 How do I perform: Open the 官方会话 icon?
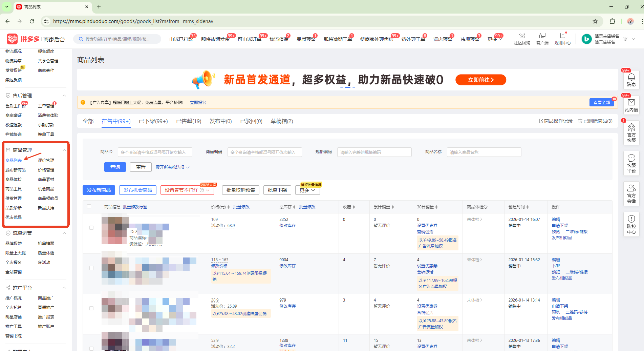point(631,193)
